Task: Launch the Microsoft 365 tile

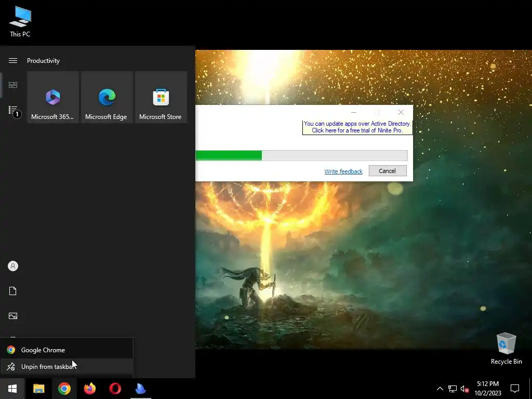Action: pos(53,97)
